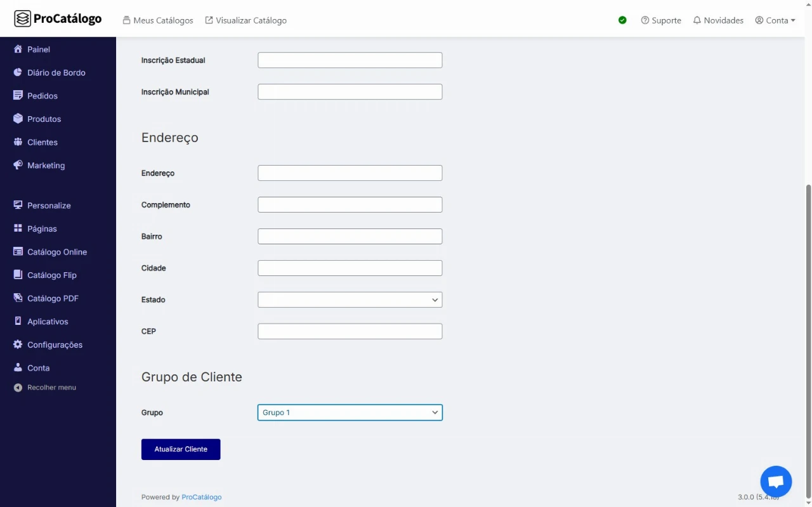The width and height of the screenshot is (812, 507).
Task: Expand the Estado dropdown
Action: (x=350, y=300)
